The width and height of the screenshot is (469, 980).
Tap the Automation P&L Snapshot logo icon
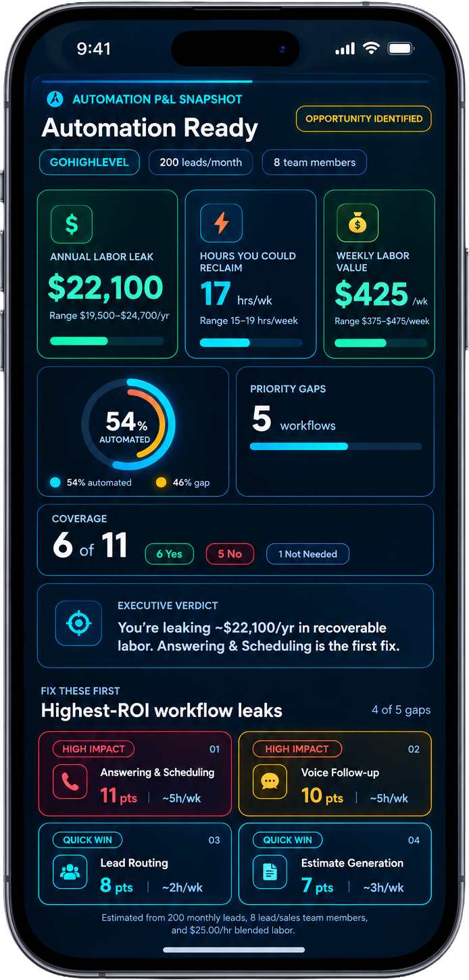point(55,99)
